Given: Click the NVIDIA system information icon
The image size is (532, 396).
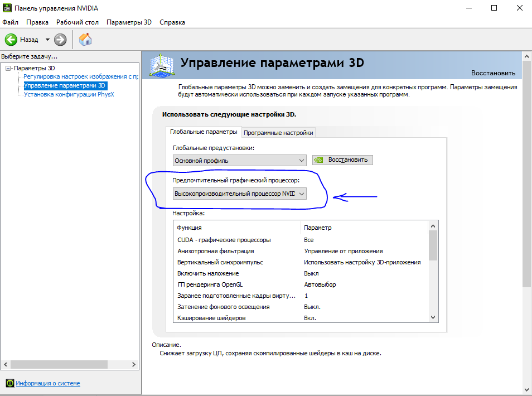Looking at the screenshot, I should 10,383.
